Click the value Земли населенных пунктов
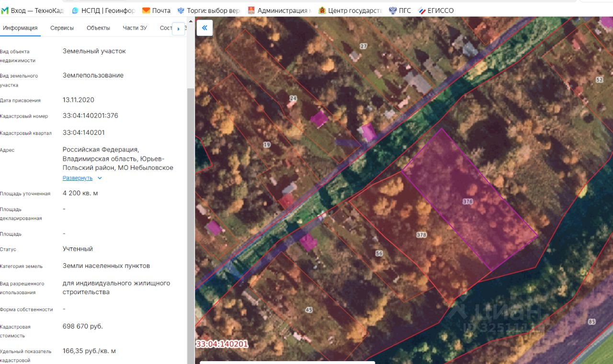613x364 pixels. coord(106,265)
